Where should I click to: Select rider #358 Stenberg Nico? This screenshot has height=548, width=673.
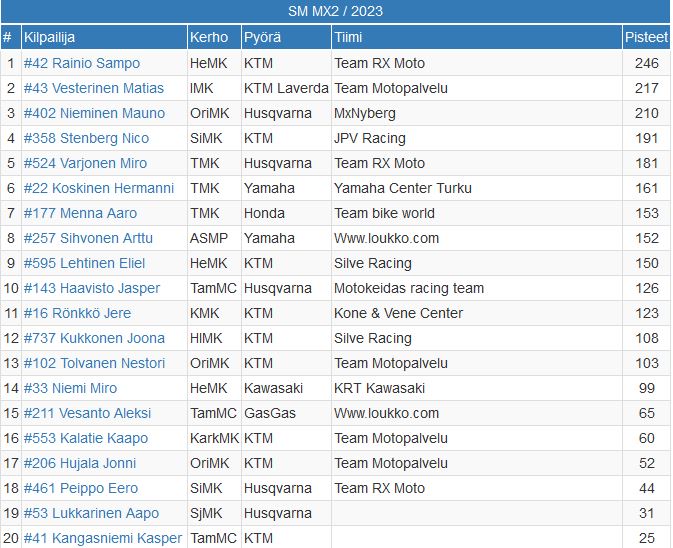[86, 138]
